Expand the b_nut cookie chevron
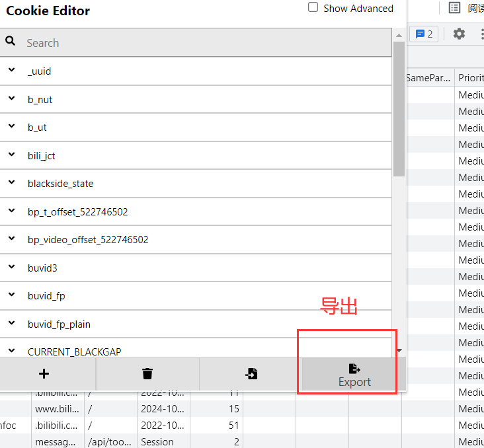This screenshot has height=448, width=484. [x=12, y=98]
